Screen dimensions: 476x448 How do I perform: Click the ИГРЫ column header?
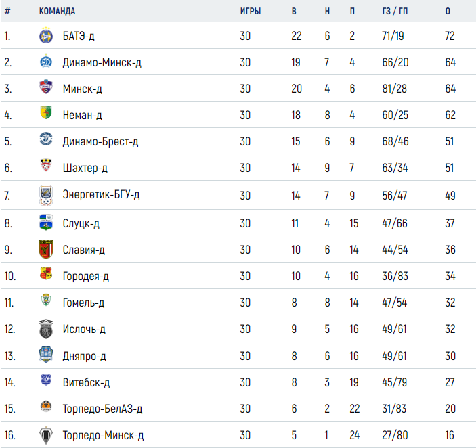point(250,12)
